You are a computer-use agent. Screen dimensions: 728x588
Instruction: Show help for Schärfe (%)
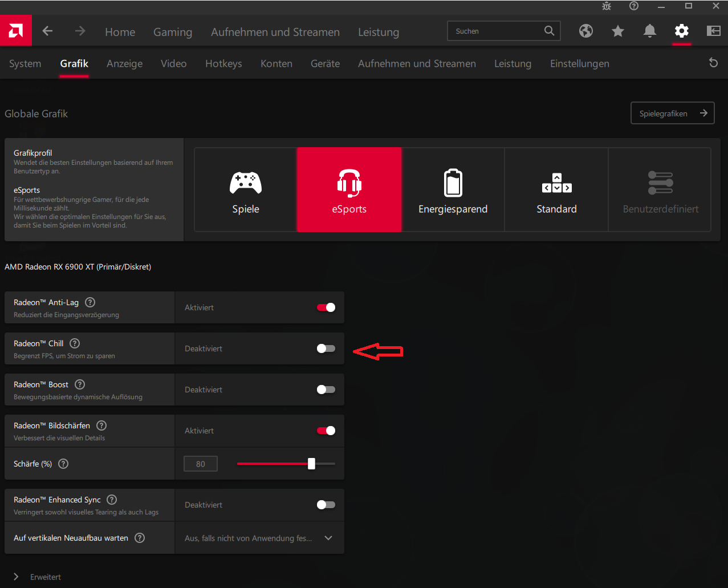(63, 464)
